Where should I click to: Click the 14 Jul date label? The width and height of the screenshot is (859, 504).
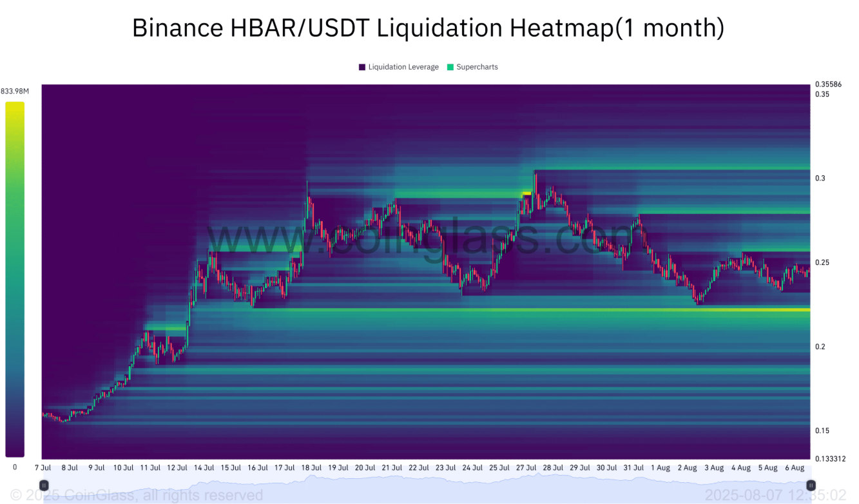[x=204, y=468]
